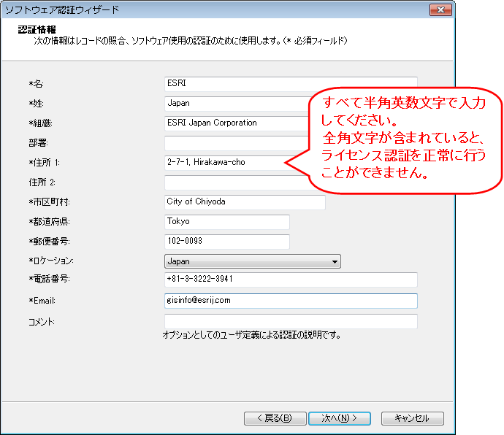Click the *ロケーション: label text
This screenshot has height=435, width=504.
[51, 261]
